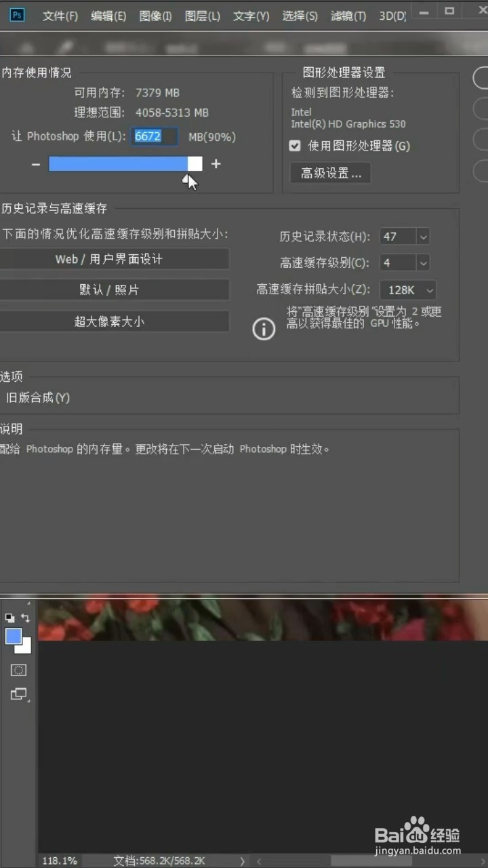Open the 滤镜(T) menu
This screenshot has height=868, width=488.
[x=348, y=16]
